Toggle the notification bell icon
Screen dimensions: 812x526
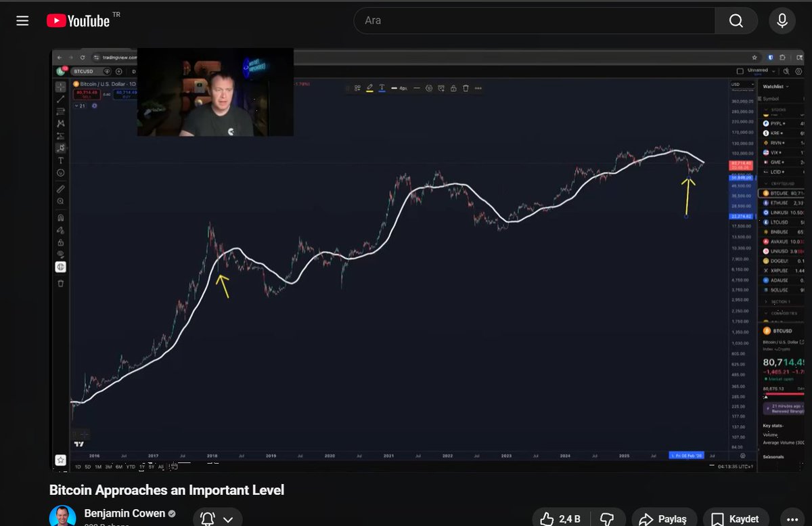208,519
